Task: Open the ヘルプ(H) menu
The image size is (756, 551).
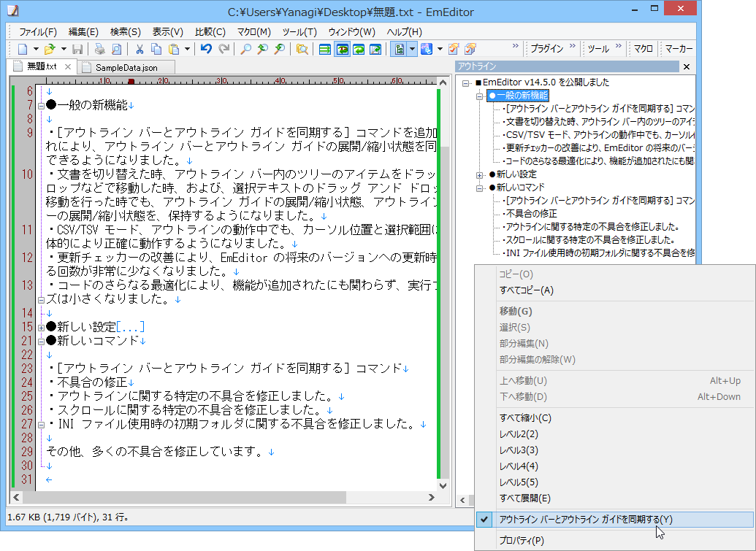Action: pos(404,32)
